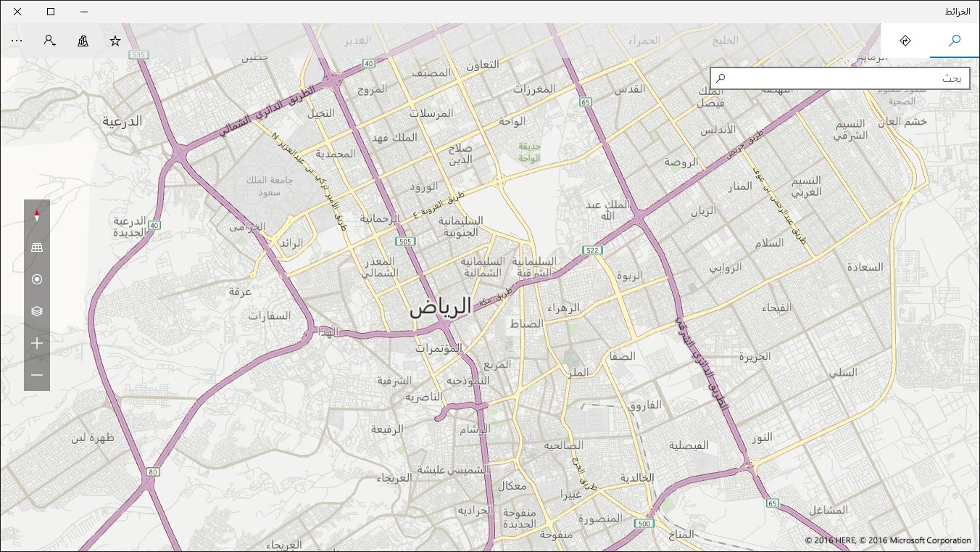Click the الرياض city label
Viewport: 980px width, 552px height.
(440, 307)
